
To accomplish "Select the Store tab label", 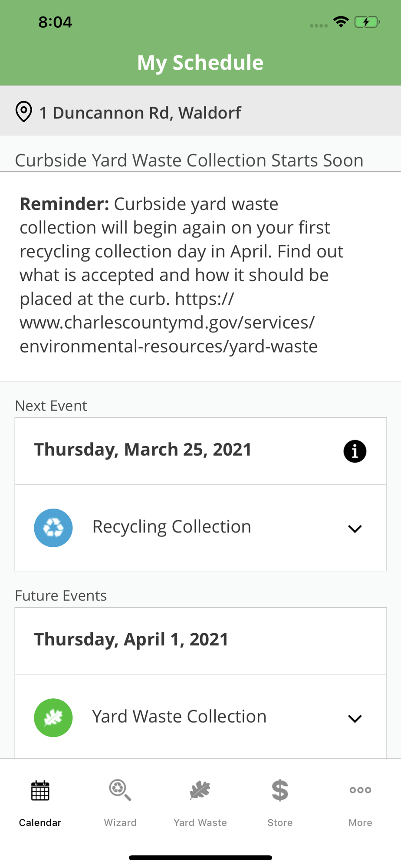I will (280, 822).
